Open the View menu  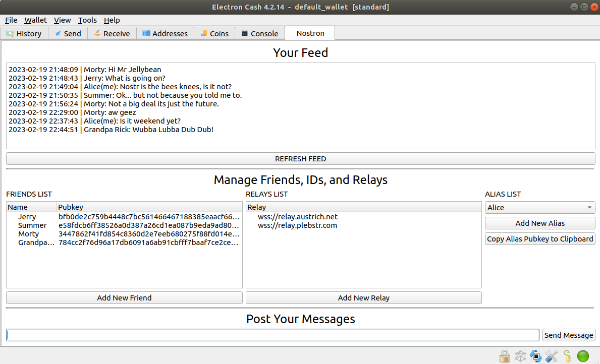(63, 20)
